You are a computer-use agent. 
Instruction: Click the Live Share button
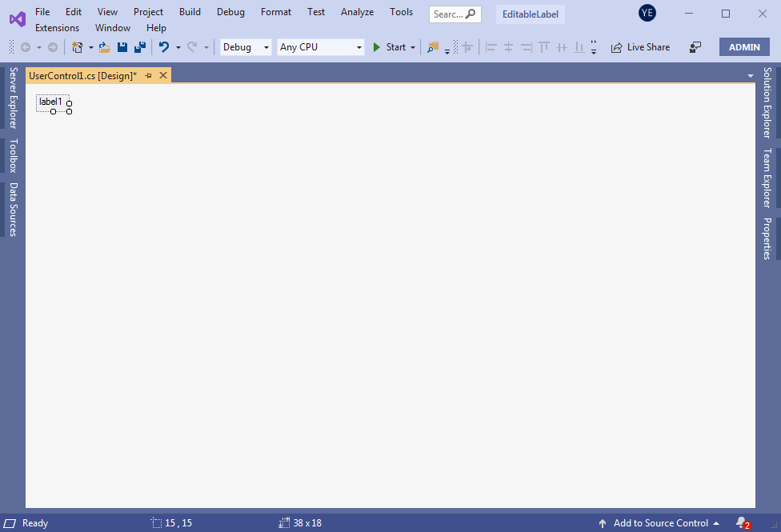[x=640, y=47]
